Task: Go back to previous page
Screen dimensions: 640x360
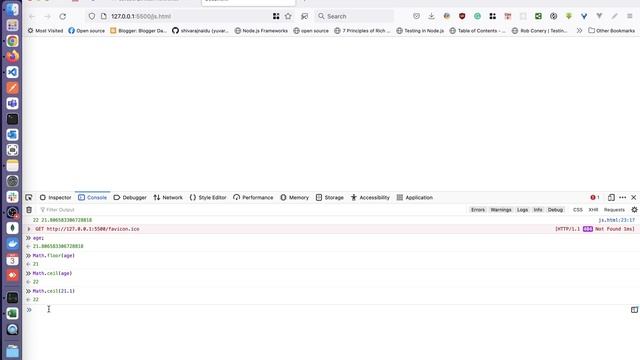Action: coord(32,16)
